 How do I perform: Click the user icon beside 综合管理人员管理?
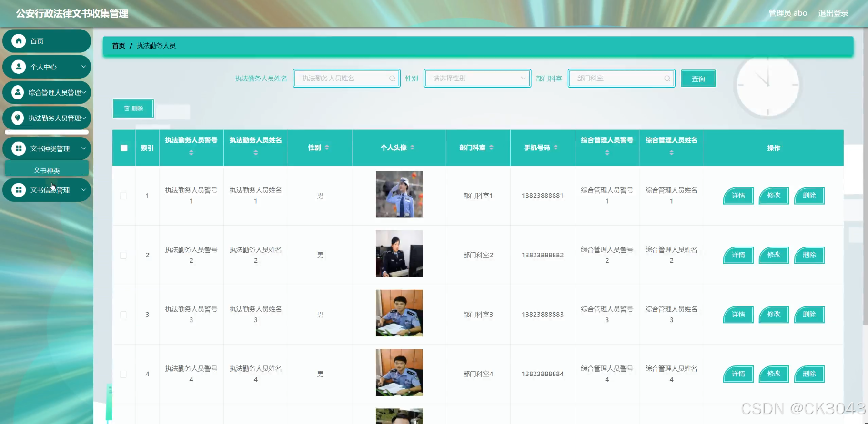(x=18, y=92)
